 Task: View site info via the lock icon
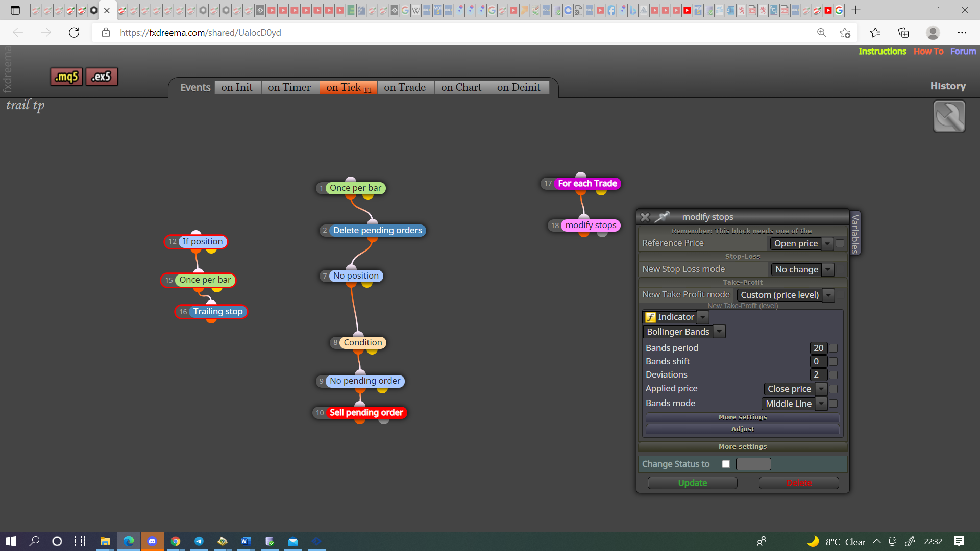point(106,33)
